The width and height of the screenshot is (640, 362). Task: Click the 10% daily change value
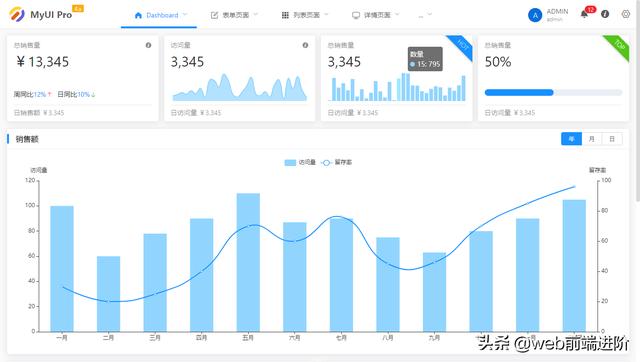pyautogui.click(x=83, y=94)
